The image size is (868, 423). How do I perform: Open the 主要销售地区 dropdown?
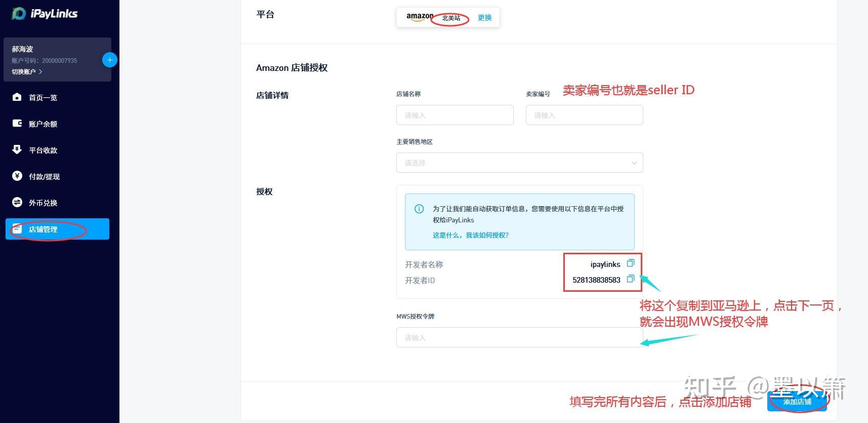[x=519, y=163]
